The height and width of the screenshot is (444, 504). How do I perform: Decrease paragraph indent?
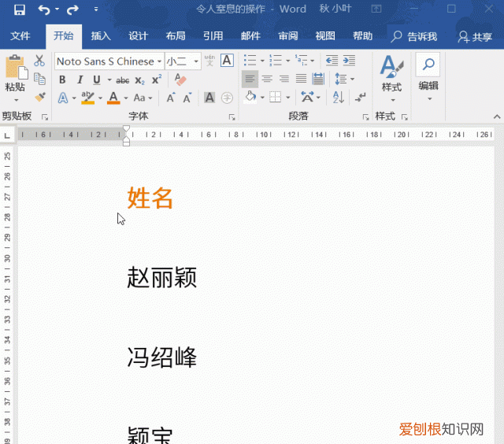click(332, 61)
